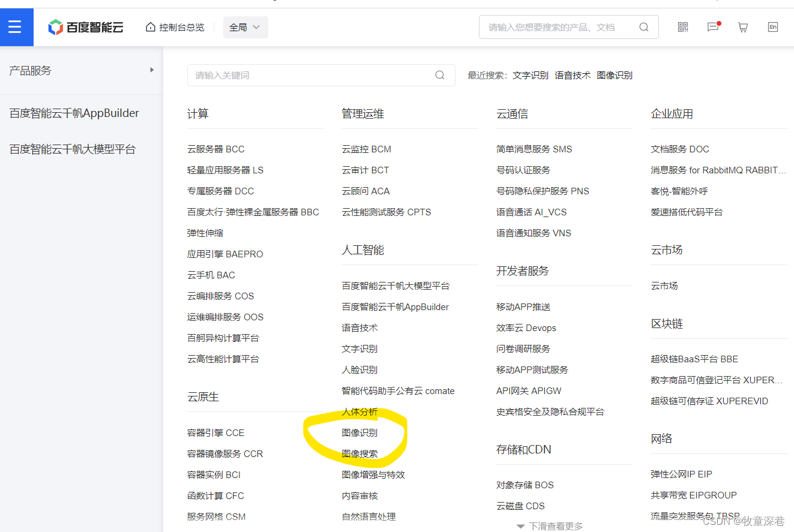
Task: Open 文字识别 from recent searches
Action: point(531,75)
